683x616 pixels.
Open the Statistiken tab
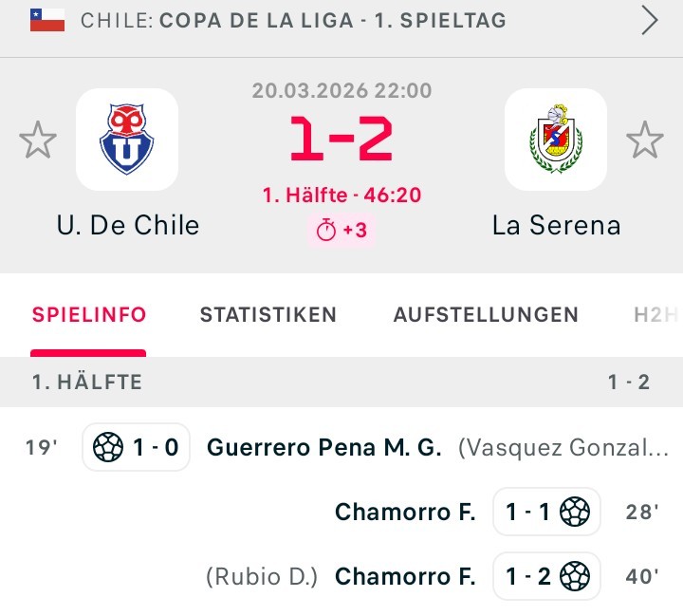click(268, 315)
